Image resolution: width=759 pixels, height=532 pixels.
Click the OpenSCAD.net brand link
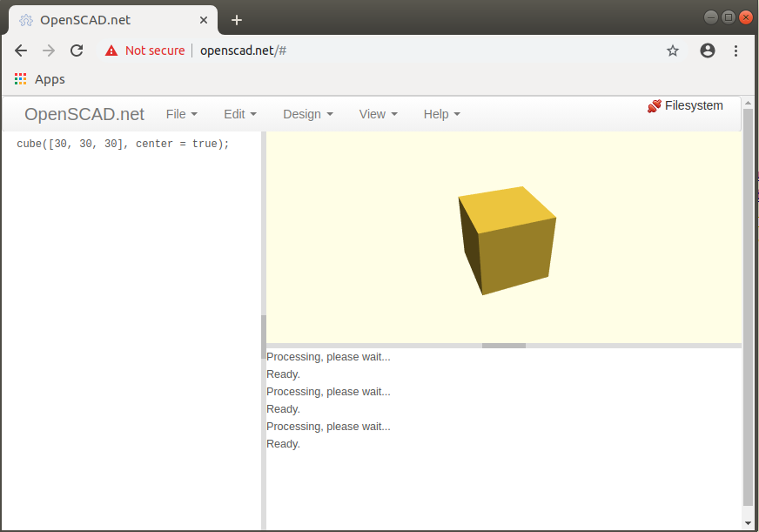coord(84,114)
